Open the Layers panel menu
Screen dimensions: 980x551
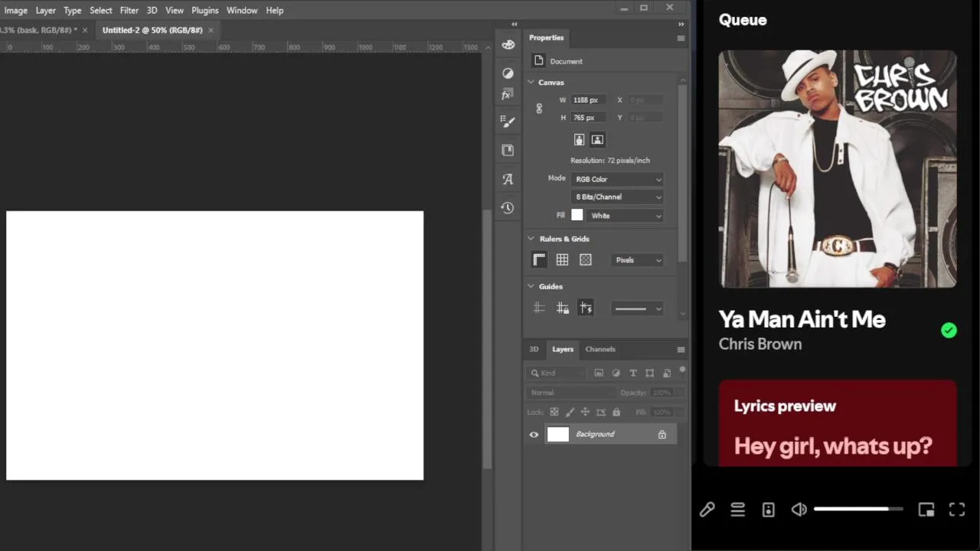pos(681,349)
